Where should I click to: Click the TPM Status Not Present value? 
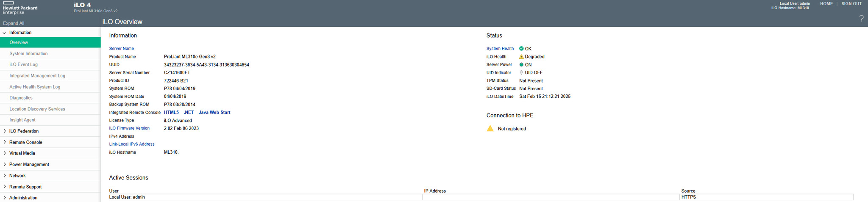click(x=531, y=81)
